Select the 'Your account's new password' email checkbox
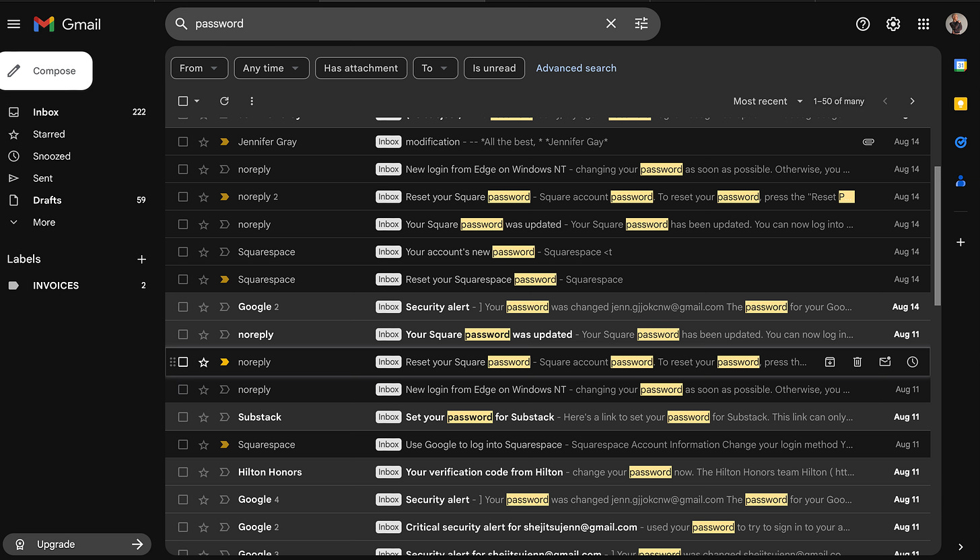The height and width of the screenshot is (560, 980). [x=183, y=252]
